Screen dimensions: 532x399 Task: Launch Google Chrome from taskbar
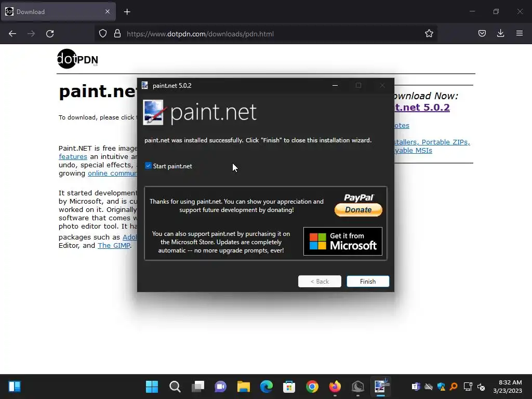tap(312, 387)
